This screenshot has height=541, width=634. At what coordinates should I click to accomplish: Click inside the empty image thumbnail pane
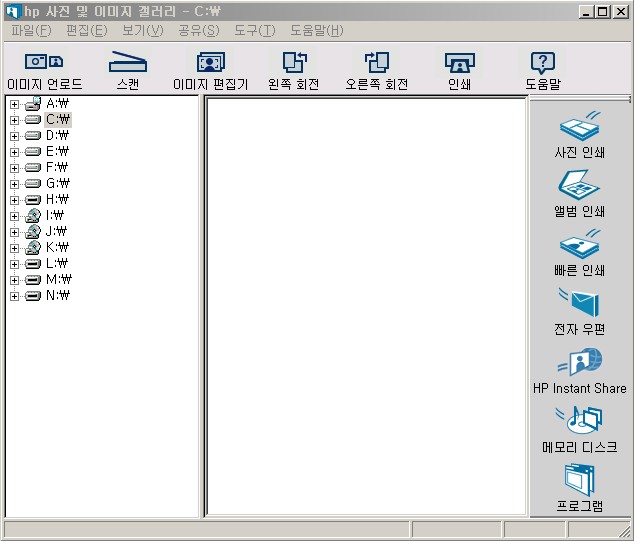point(366,306)
